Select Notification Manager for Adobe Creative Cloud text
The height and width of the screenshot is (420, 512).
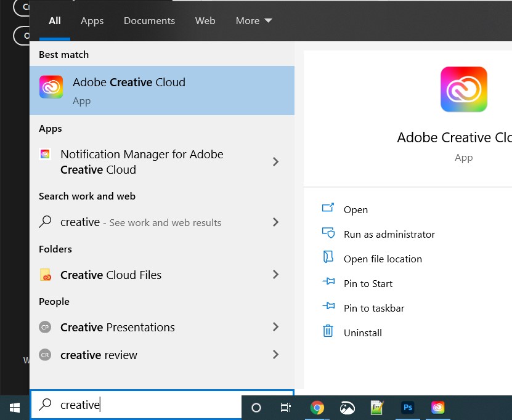point(142,162)
